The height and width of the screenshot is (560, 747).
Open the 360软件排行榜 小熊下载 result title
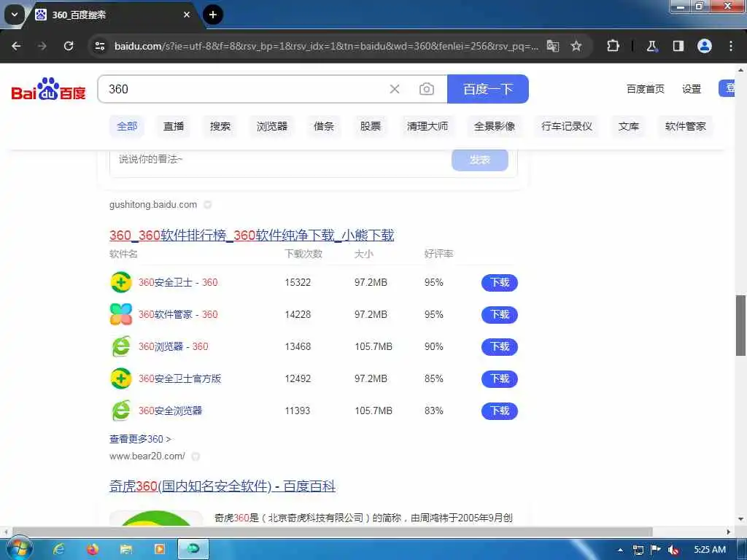pos(252,236)
